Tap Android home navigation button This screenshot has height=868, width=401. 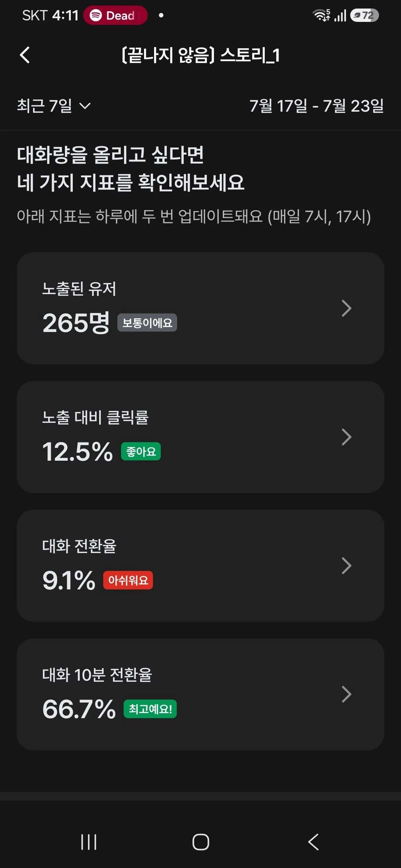point(200,842)
